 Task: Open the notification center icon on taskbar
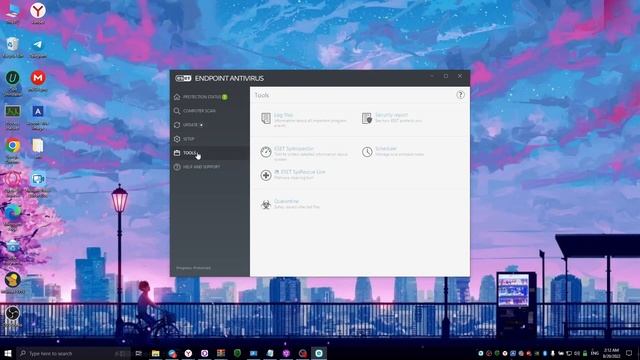pyautogui.click(x=629, y=353)
